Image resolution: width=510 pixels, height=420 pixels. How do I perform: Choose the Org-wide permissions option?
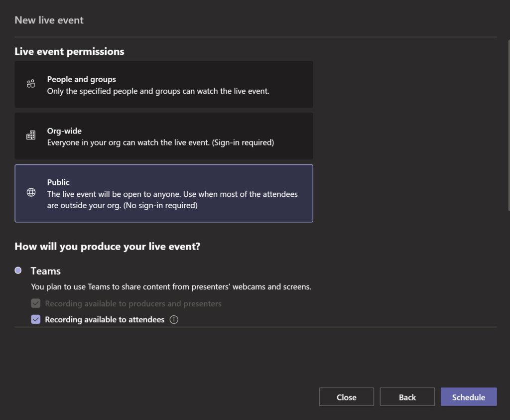coord(164,136)
